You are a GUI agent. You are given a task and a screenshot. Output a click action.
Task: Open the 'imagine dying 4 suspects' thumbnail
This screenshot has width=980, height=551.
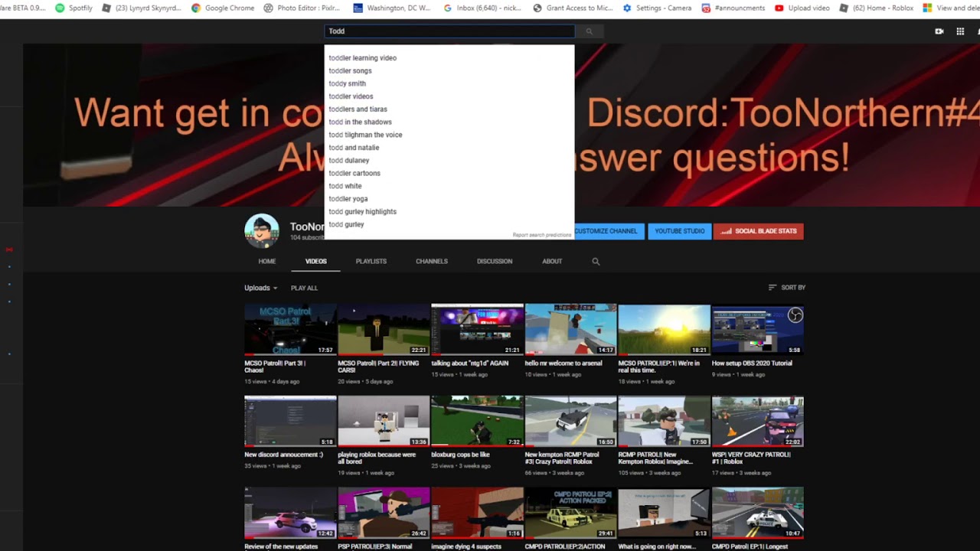click(477, 513)
